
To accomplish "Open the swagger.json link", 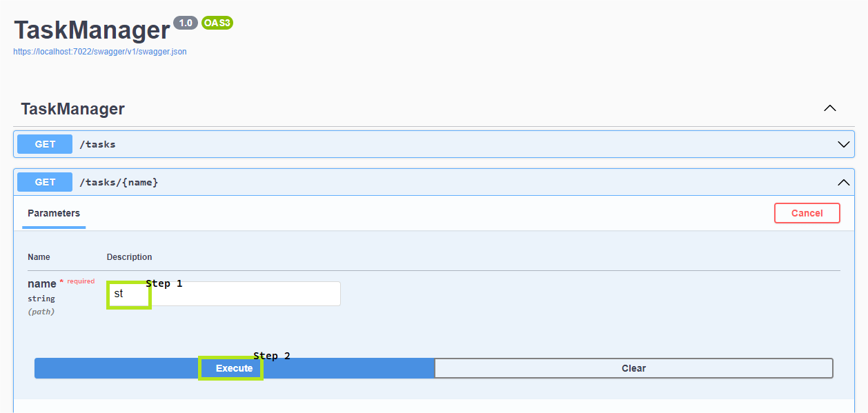I will tap(100, 52).
